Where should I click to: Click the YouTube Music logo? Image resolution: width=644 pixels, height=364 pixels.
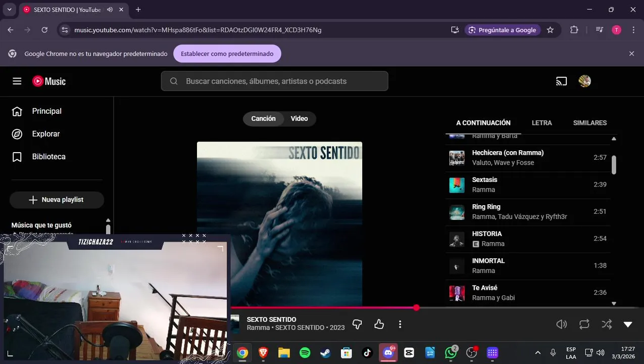click(x=49, y=81)
